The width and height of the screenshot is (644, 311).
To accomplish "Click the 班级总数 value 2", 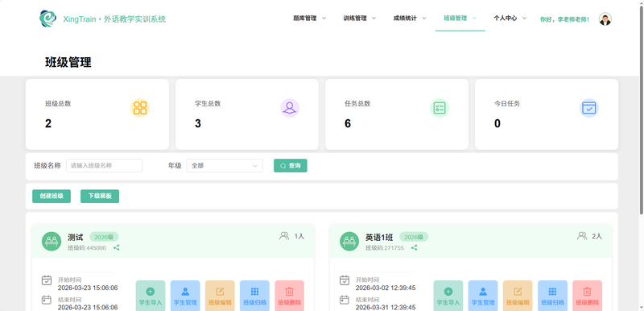I will point(48,123).
